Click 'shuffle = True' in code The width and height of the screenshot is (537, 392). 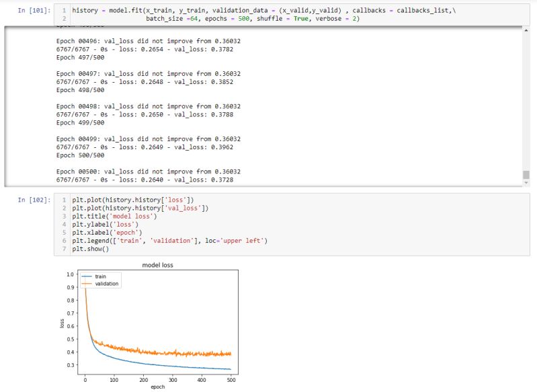point(282,19)
